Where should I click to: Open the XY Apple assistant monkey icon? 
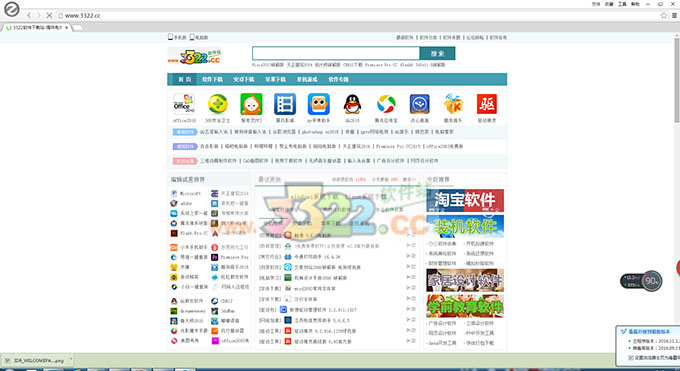coord(319,104)
